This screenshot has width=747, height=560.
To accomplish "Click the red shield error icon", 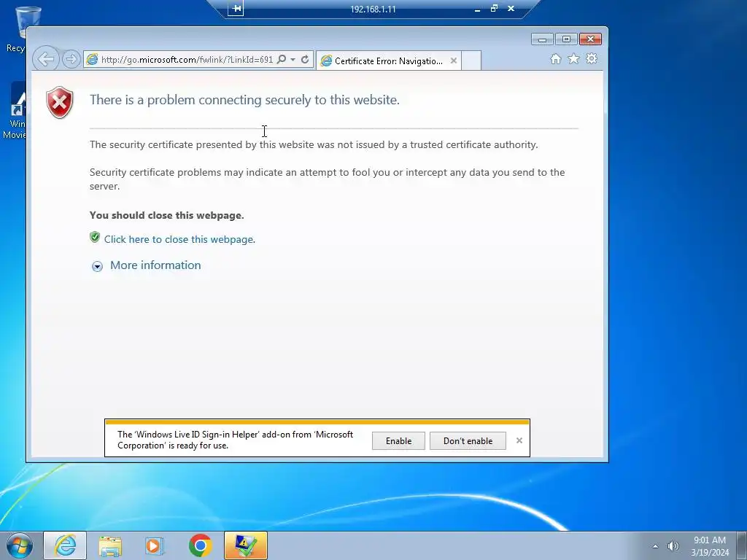I will tap(60, 102).
